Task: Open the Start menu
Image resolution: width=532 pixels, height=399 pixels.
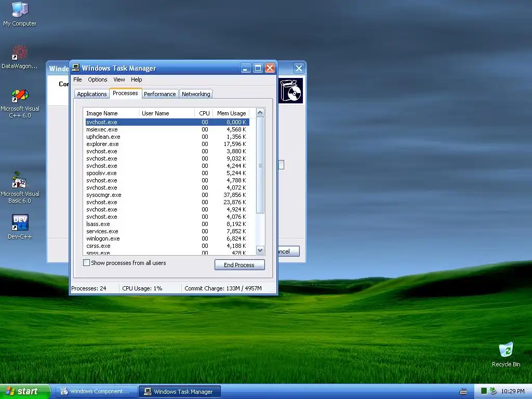Action: (24, 391)
